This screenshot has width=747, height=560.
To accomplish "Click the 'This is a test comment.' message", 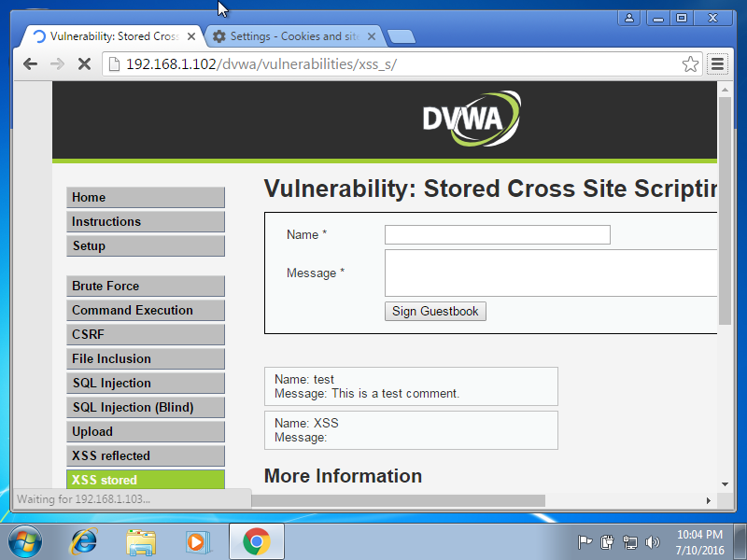I will click(395, 393).
